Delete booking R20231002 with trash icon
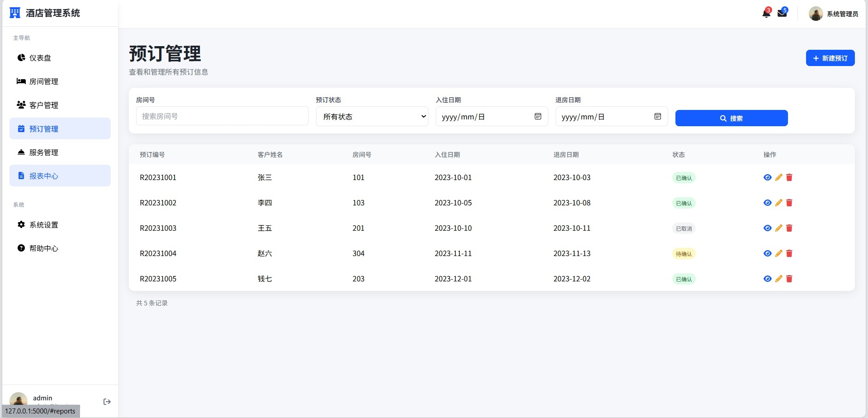The height and width of the screenshot is (418, 868). coord(789,203)
